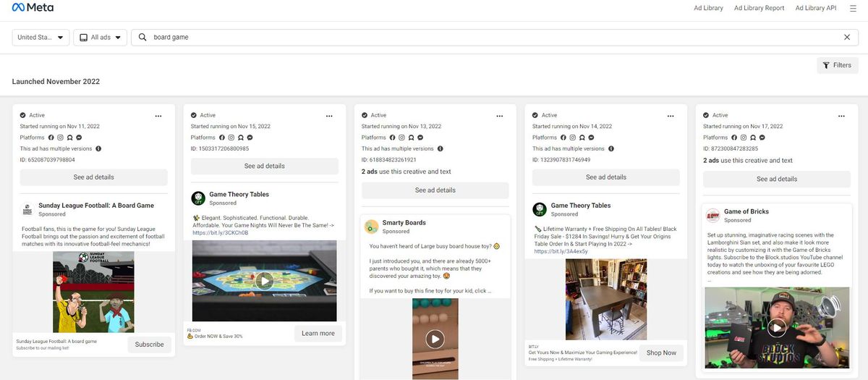
Task: Click ID 872300847283285 text
Action: click(x=731, y=149)
